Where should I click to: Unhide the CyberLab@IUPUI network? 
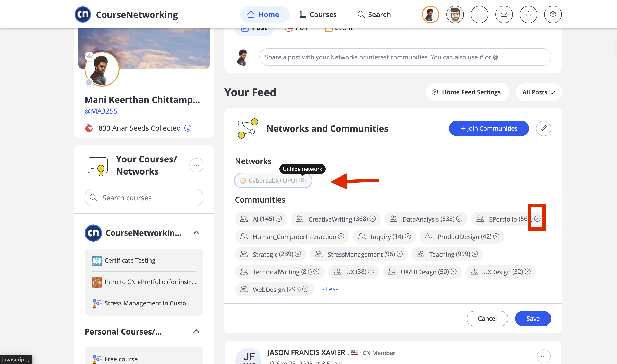303,180
